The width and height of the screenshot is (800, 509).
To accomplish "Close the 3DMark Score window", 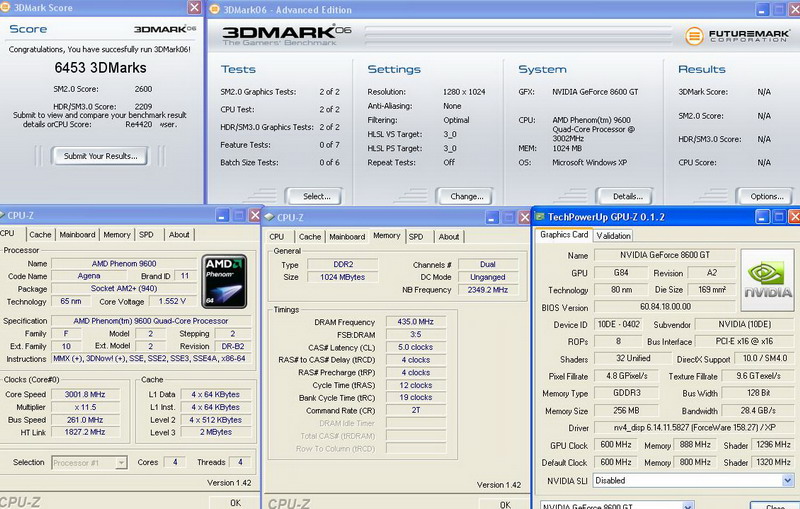I will (x=194, y=8).
